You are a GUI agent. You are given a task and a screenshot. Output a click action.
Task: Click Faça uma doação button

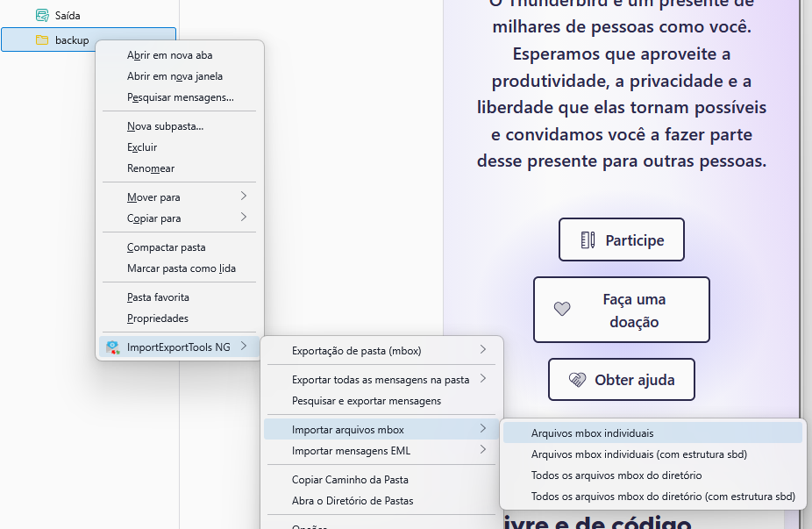(x=622, y=310)
